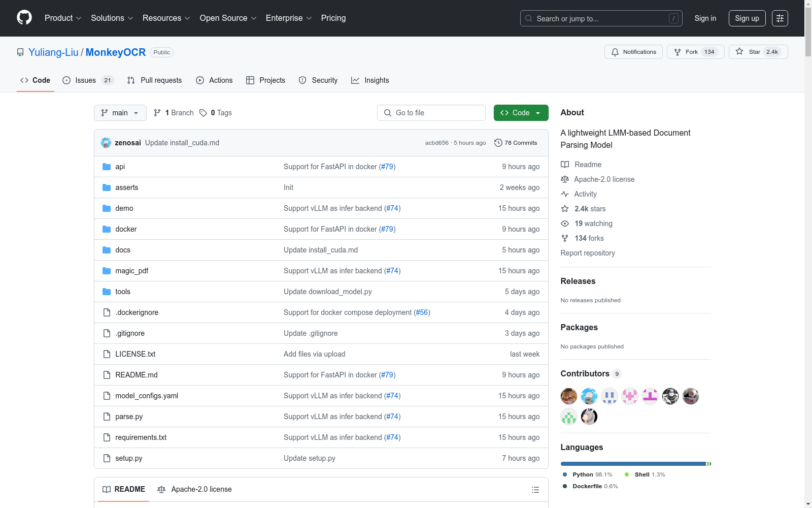Open the header menu icon beside Sign up
The width and height of the screenshot is (812, 508).
click(x=780, y=18)
